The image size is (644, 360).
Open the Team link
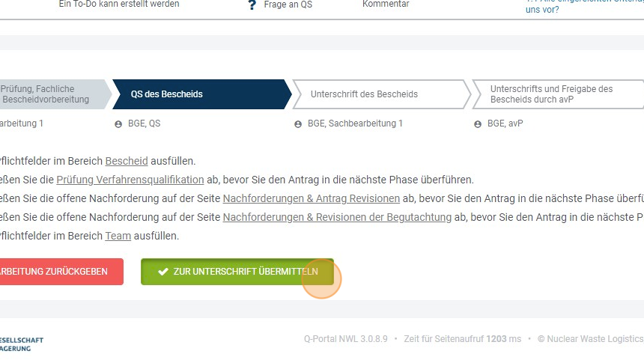(x=118, y=236)
